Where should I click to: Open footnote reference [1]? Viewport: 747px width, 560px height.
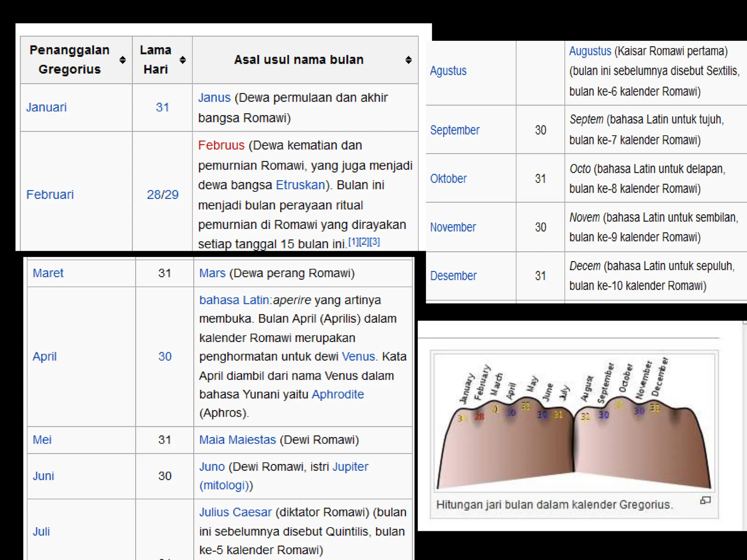click(353, 241)
